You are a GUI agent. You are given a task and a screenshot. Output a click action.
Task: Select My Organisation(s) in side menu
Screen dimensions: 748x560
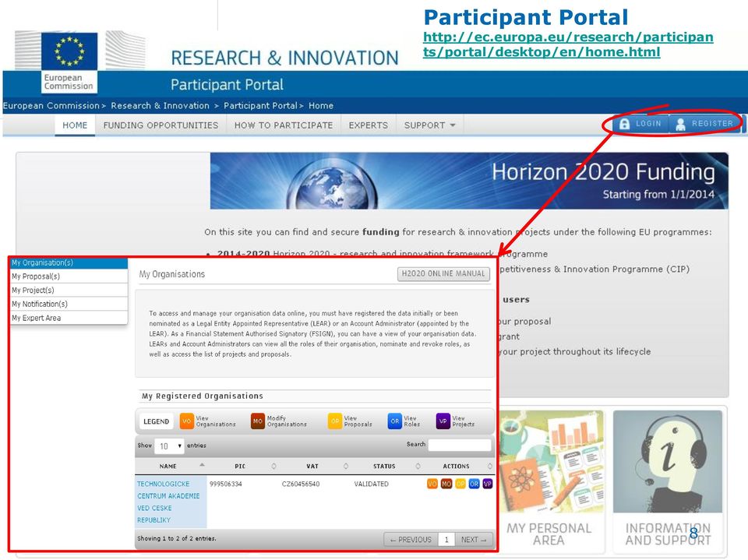(x=69, y=262)
